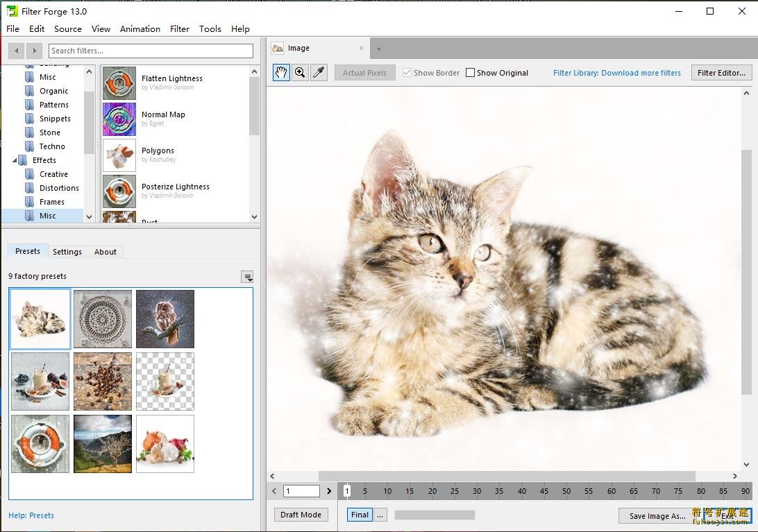Toggle the Show Original checkbox
758x532 pixels.
pos(471,73)
